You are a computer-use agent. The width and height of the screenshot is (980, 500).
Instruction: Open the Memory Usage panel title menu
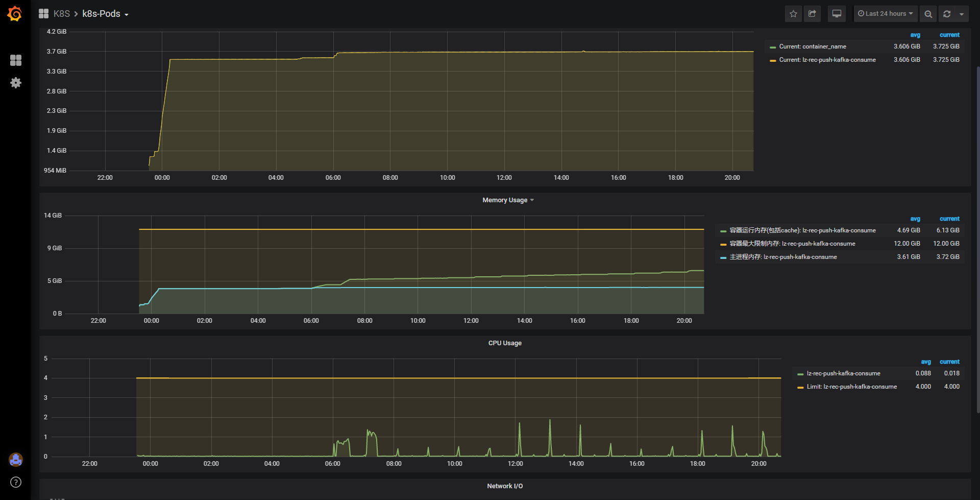[508, 200]
